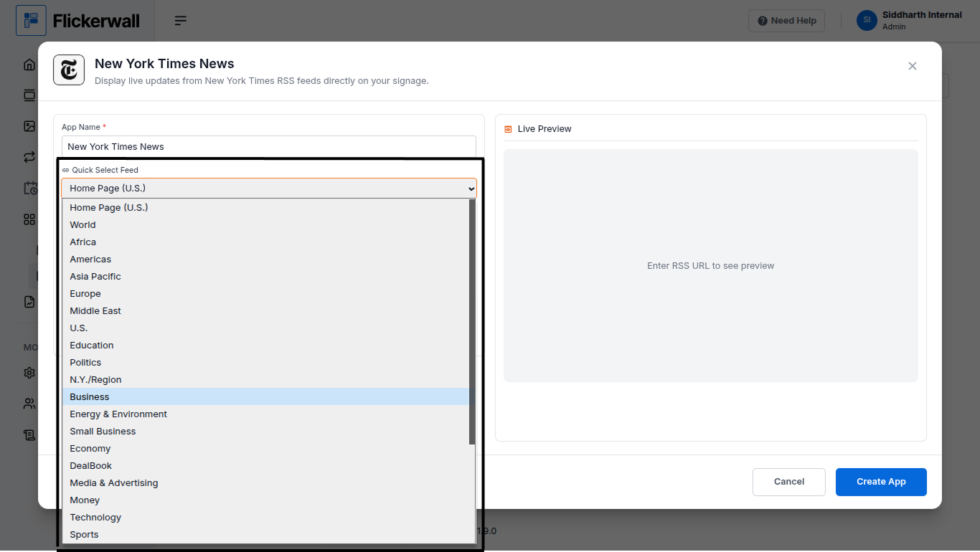Open the media image icon in sidebar

tap(29, 126)
